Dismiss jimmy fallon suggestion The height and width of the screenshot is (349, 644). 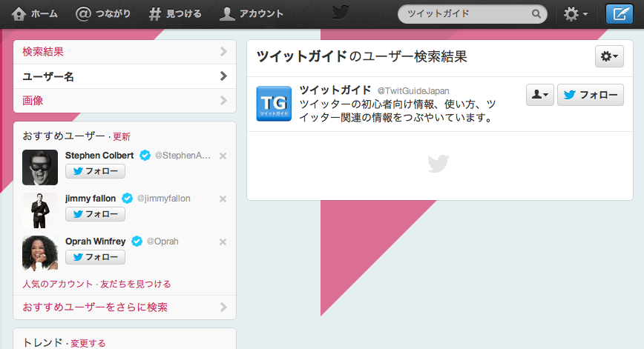(223, 199)
